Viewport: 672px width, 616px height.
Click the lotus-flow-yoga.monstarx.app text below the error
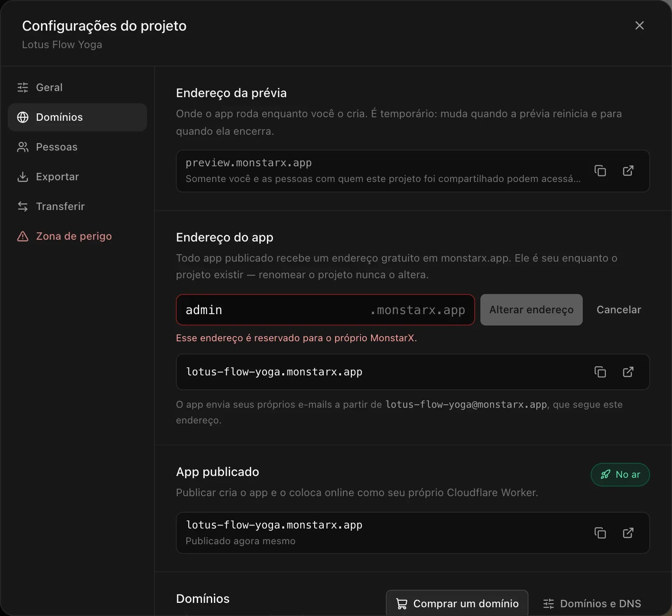(274, 372)
